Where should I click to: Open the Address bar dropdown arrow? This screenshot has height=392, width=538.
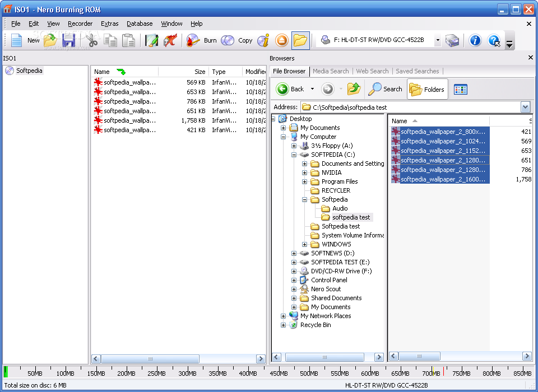pyautogui.click(x=525, y=107)
